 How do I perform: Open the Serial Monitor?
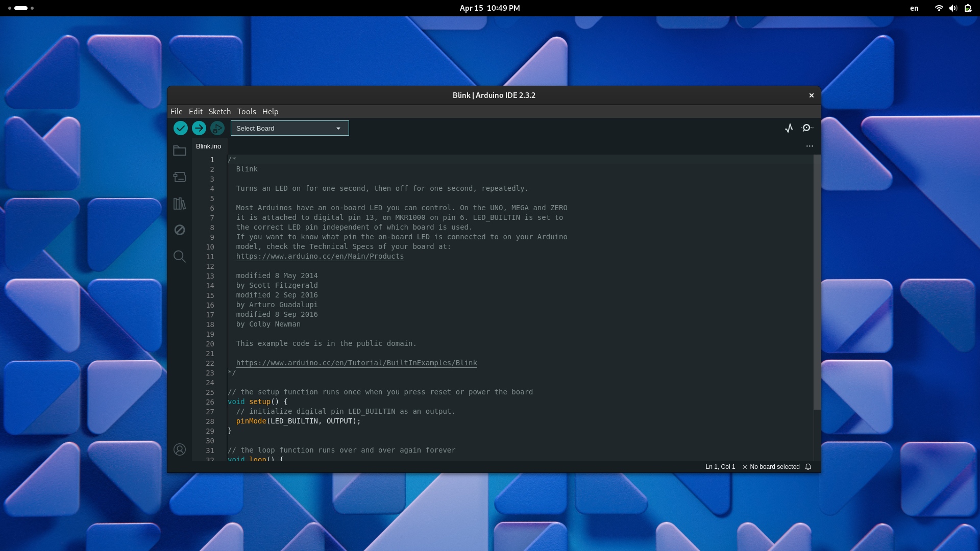(x=807, y=128)
